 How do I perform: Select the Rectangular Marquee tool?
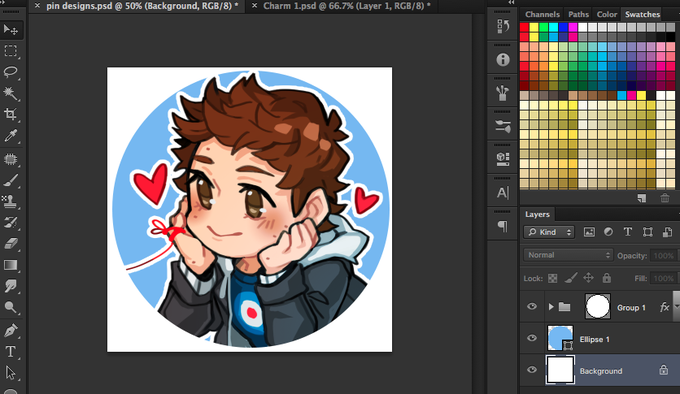pyautogui.click(x=10, y=51)
